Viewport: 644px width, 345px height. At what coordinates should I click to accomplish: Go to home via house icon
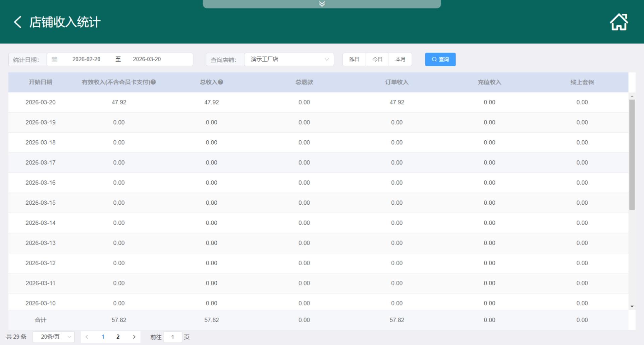[619, 22]
